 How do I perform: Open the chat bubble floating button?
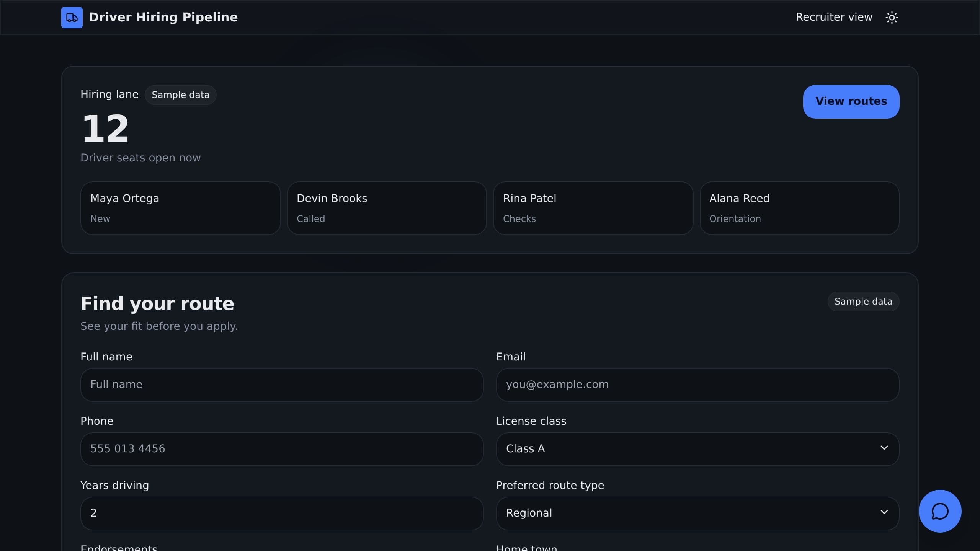click(x=940, y=511)
